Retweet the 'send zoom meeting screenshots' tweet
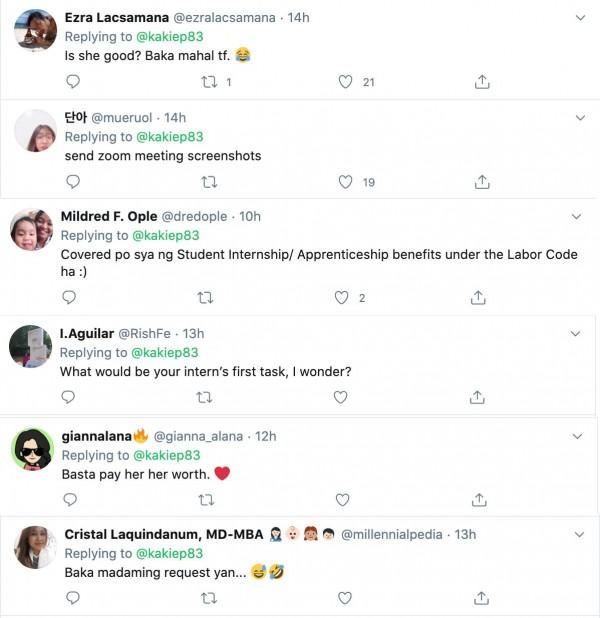 (x=209, y=181)
